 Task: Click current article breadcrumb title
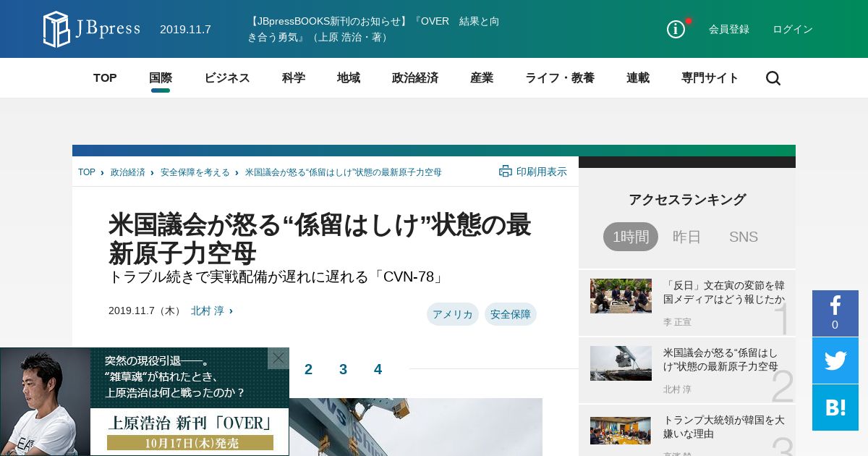344,172
